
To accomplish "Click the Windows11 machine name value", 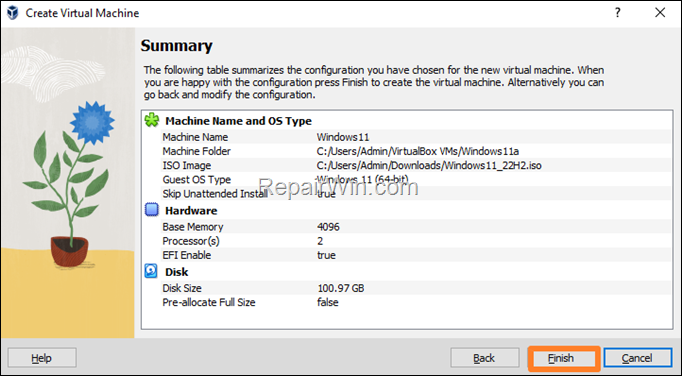I will 343,137.
